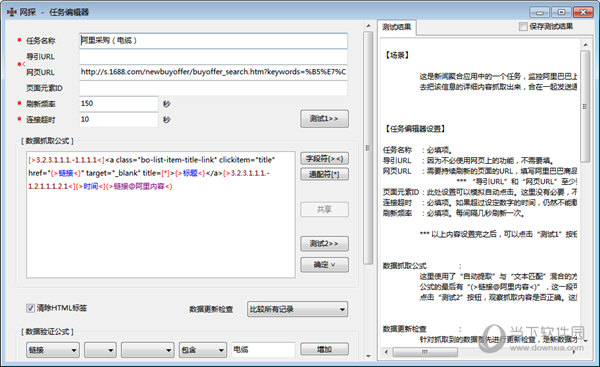Click the (>时间<) field token in formula
This screenshot has width=600, height=367.
point(90,186)
